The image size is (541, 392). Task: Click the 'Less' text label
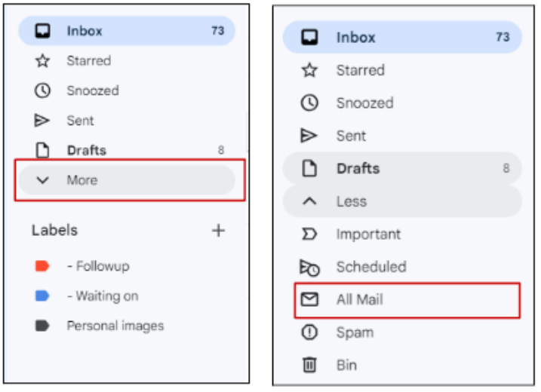(352, 201)
